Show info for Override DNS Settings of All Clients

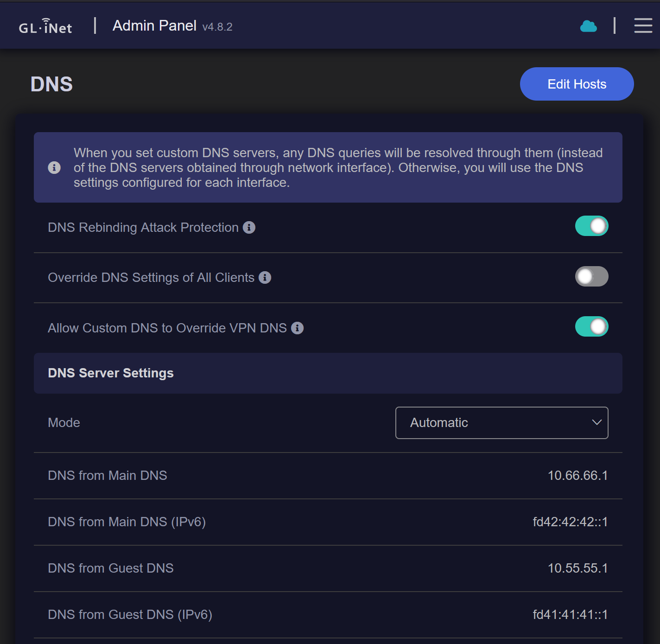[265, 278]
